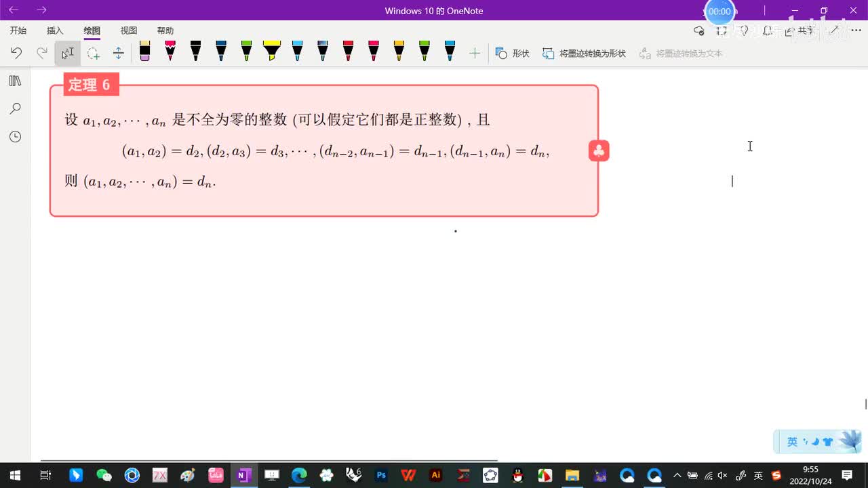Choose the Lasso Select tool
The height and width of the screenshot is (488, 868).
(93, 53)
